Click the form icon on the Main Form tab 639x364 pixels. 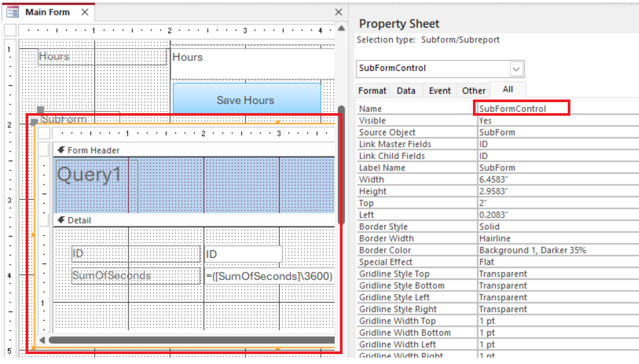[12, 12]
